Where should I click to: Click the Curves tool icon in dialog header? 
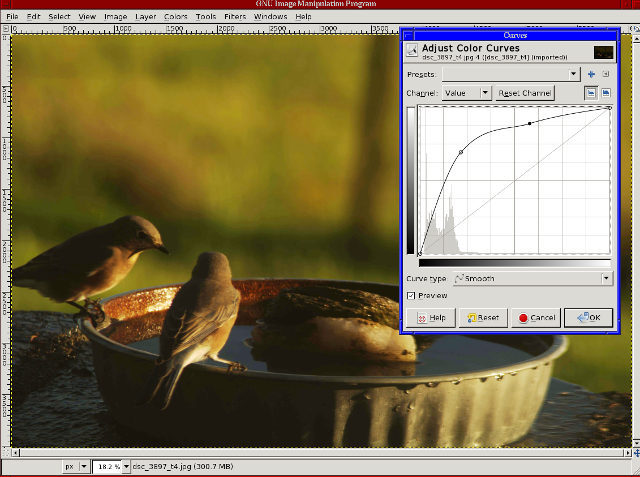coord(411,51)
